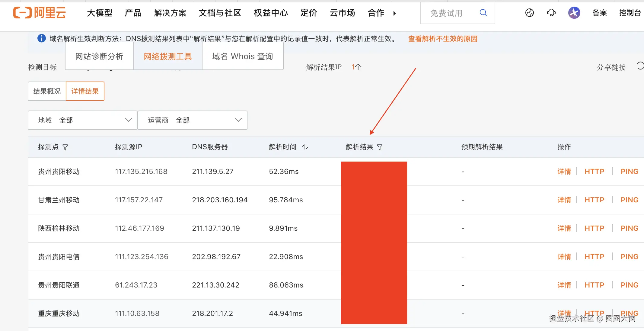644x331 pixels.
Task: Click the filter icon beside 探测点
Action: [65, 147]
